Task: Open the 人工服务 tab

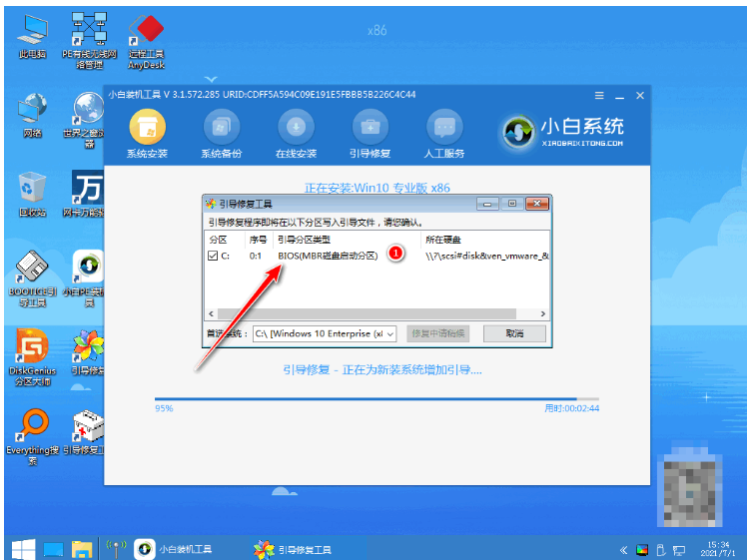Action: 444,134
